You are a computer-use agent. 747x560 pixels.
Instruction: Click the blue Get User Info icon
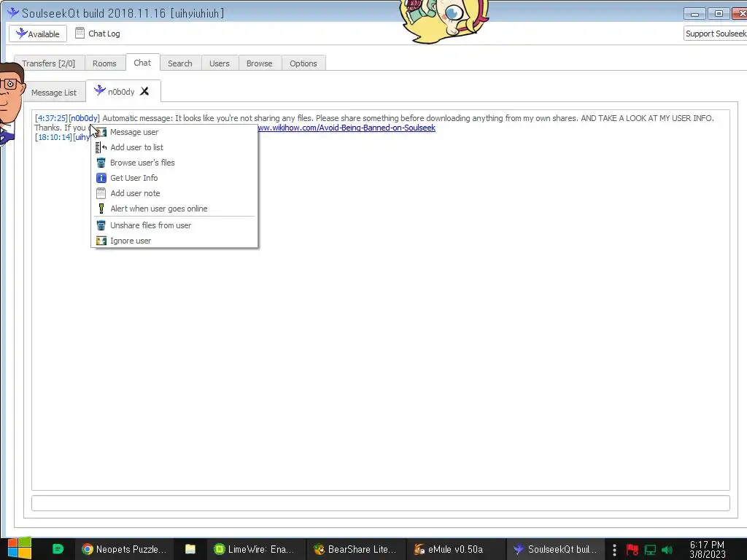101,178
